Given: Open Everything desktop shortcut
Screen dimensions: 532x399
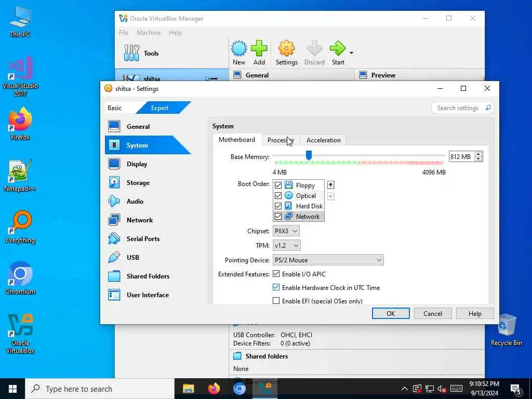Looking at the screenshot, I should click(20, 227).
